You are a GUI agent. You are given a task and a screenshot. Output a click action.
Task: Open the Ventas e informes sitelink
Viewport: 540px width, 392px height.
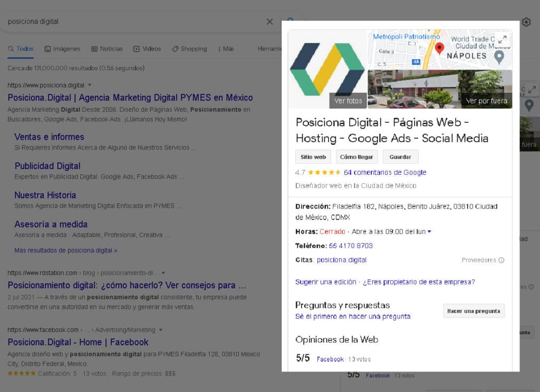[x=49, y=137]
